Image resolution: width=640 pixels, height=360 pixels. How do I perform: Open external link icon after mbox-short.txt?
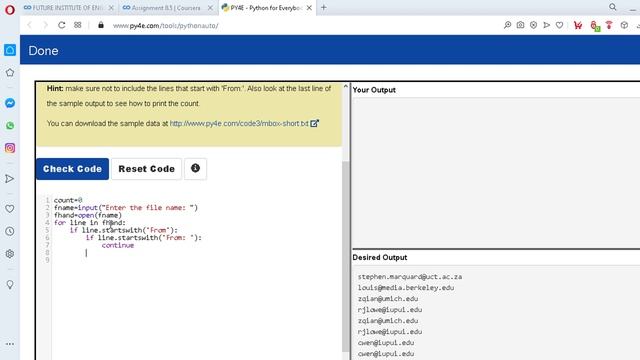pyautogui.click(x=314, y=123)
